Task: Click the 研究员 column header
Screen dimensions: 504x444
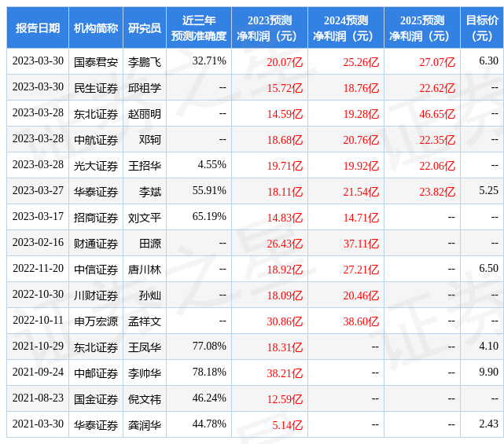Action: point(145,28)
